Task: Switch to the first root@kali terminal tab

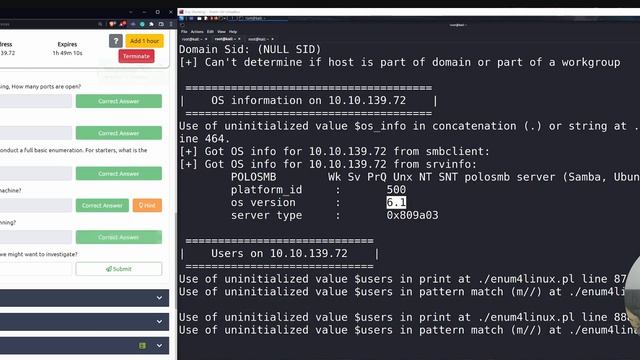Action: point(191,39)
